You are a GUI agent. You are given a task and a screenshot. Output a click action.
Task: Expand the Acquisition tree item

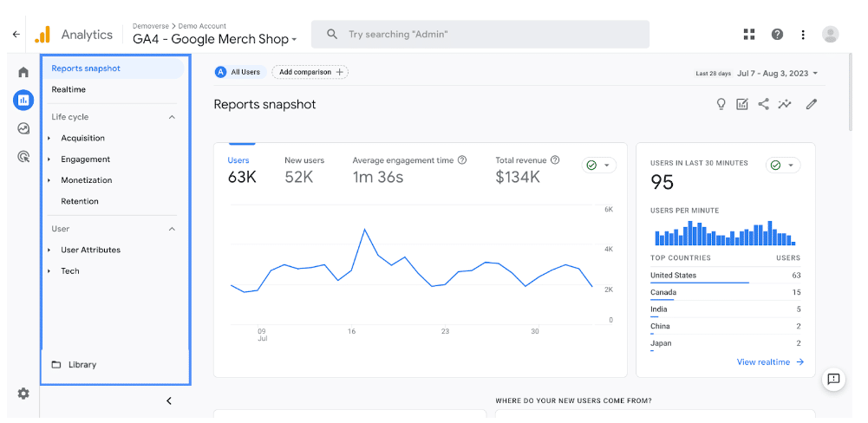49,138
